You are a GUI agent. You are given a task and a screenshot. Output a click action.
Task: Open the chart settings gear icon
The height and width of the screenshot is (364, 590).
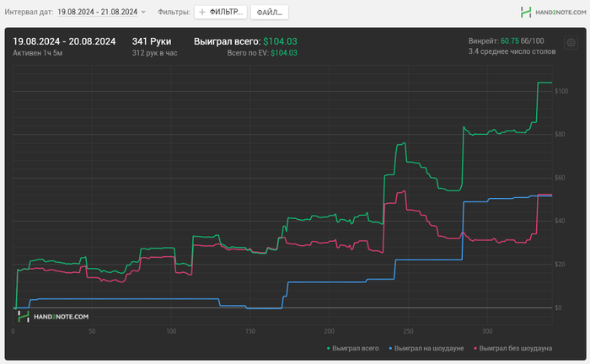[571, 43]
